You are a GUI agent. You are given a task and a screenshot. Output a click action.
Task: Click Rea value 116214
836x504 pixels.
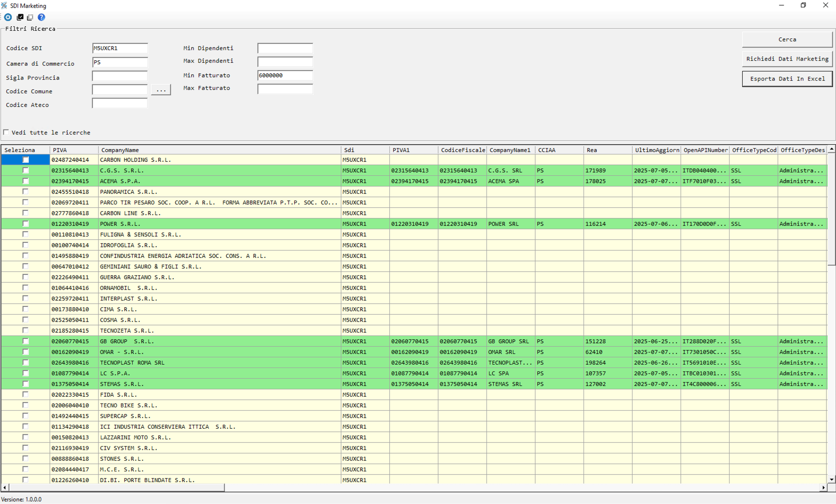coord(608,224)
